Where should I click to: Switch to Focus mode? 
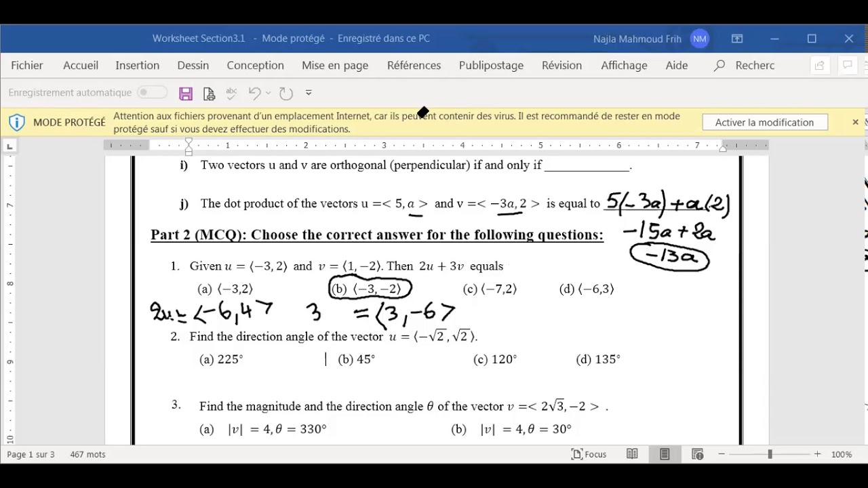click(x=589, y=454)
